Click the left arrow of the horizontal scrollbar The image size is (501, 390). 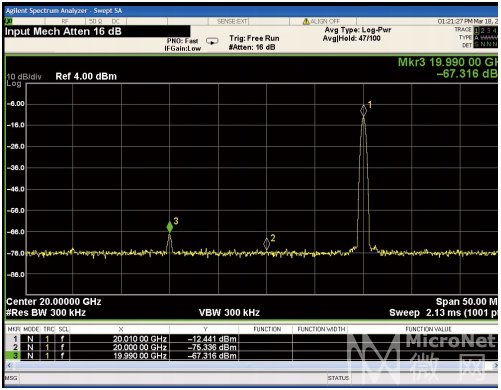[9, 366]
